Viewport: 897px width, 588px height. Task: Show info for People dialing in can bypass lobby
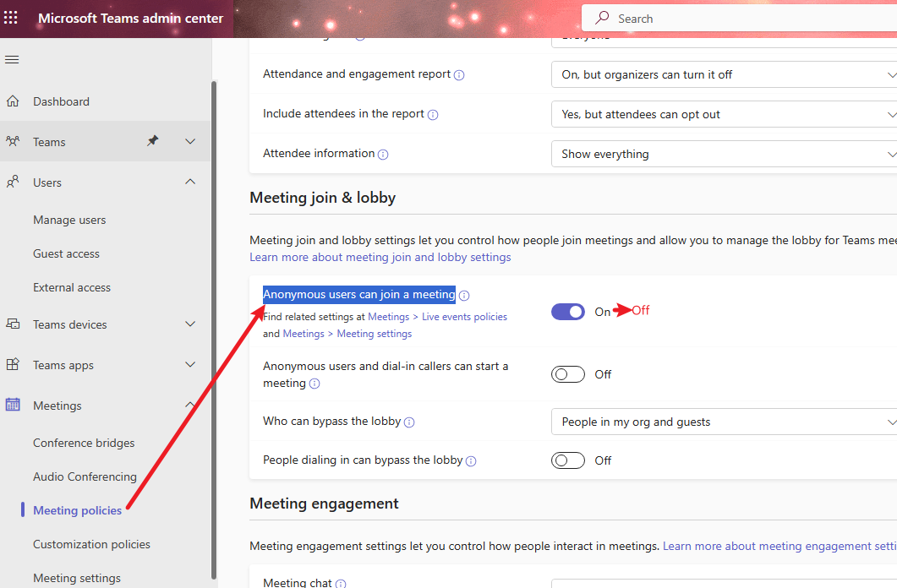pos(471,461)
